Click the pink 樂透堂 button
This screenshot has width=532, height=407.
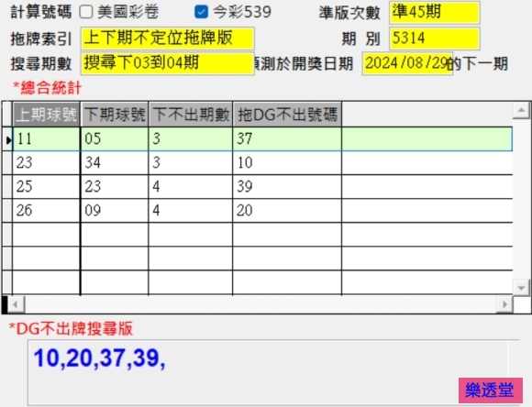[491, 390]
